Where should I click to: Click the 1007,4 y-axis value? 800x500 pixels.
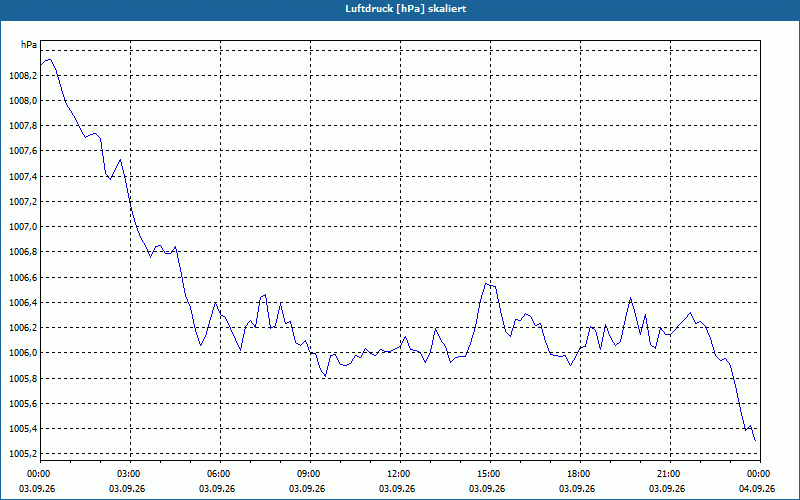point(23,177)
